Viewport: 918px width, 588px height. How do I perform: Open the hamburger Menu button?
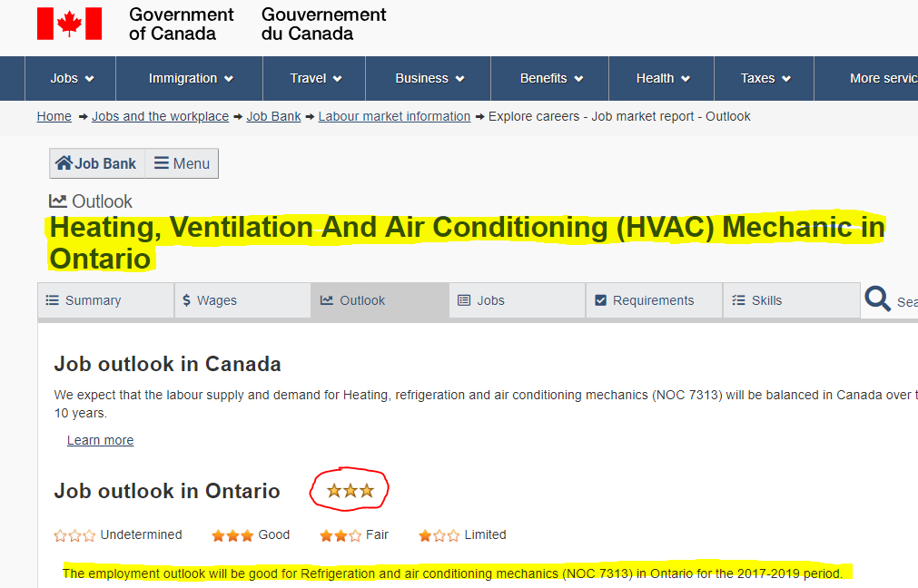pos(182,163)
